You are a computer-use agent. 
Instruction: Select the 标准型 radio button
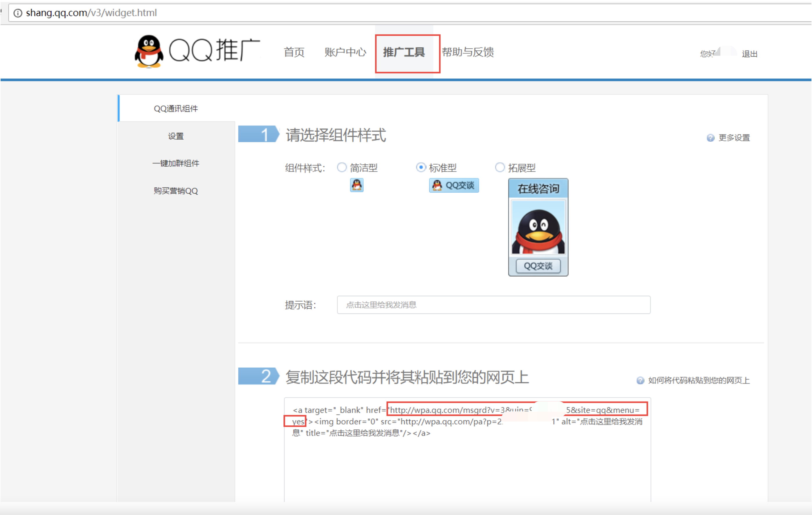[420, 168]
